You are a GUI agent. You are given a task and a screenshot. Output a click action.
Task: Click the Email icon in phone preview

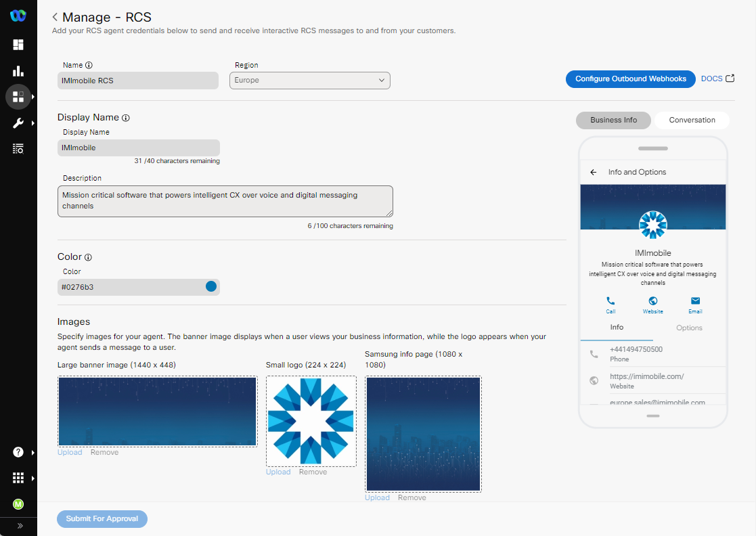[x=695, y=301]
